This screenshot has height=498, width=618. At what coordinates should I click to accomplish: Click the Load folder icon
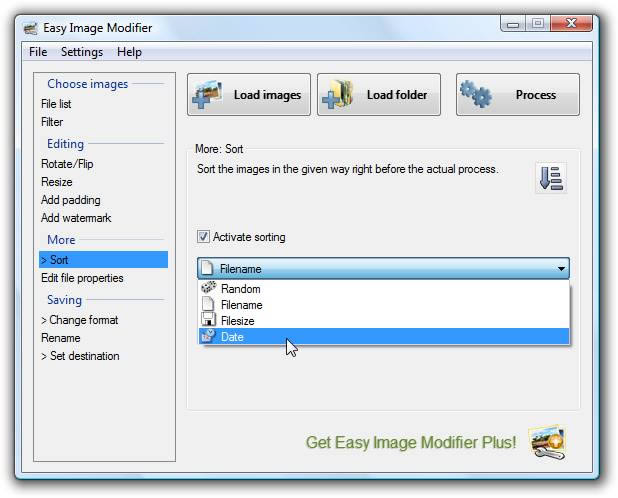pos(337,95)
